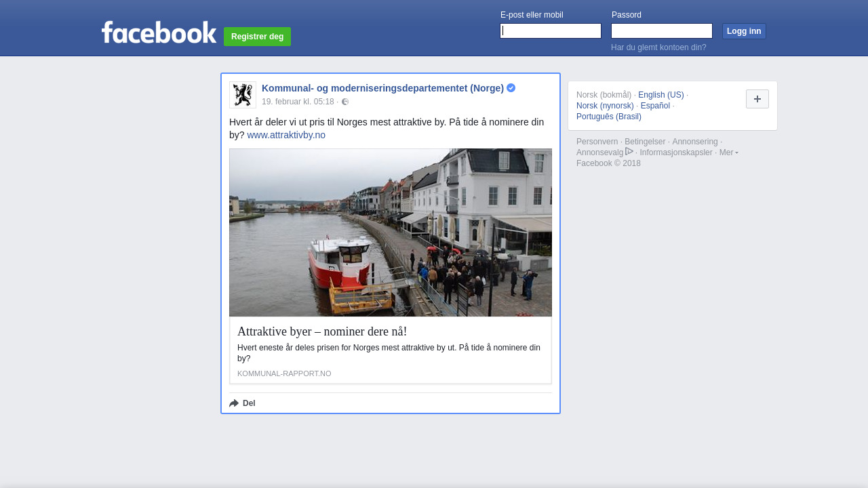Focus the E-post eller mobil field

pos(551,31)
